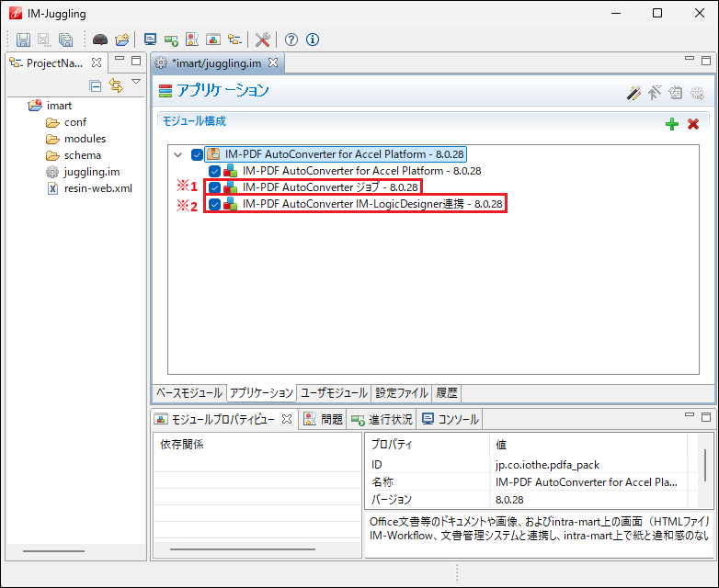Open settings with wrench tools icon
Image resolution: width=719 pixels, height=588 pixels.
(262, 40)
